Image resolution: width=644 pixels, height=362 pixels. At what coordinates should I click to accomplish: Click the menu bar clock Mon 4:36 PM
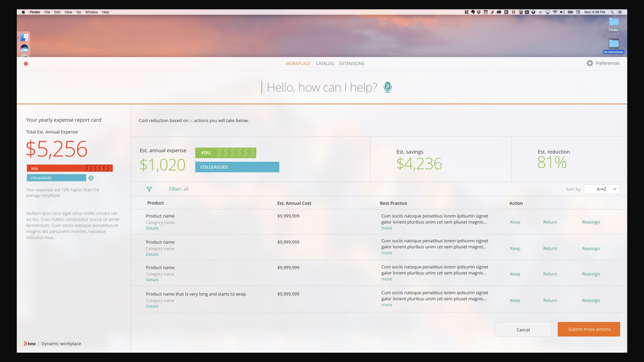[595, 12]
